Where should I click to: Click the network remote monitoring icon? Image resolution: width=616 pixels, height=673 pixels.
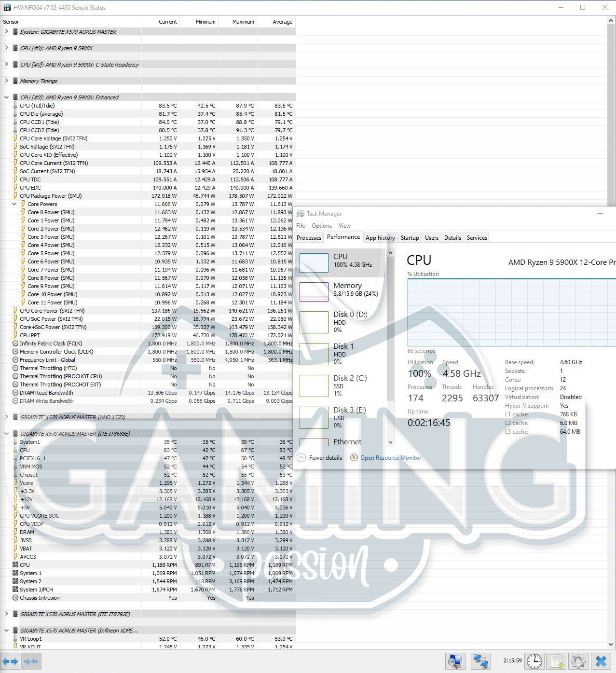point(480,661)
